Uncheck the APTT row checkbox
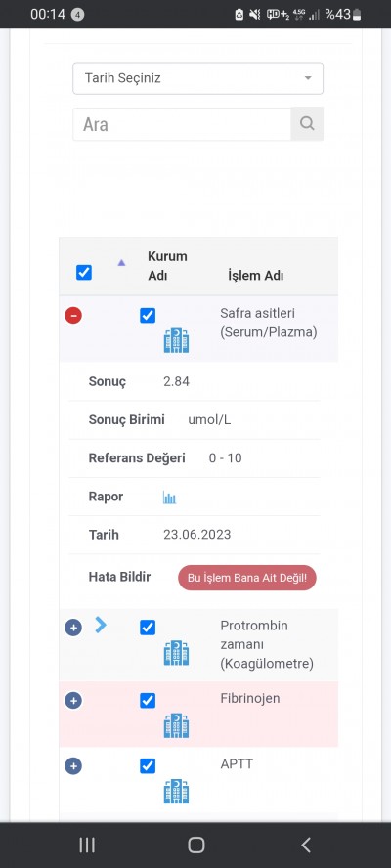This screenshot has width=391, height=868. pyautogui.click(x=148, y=766)
